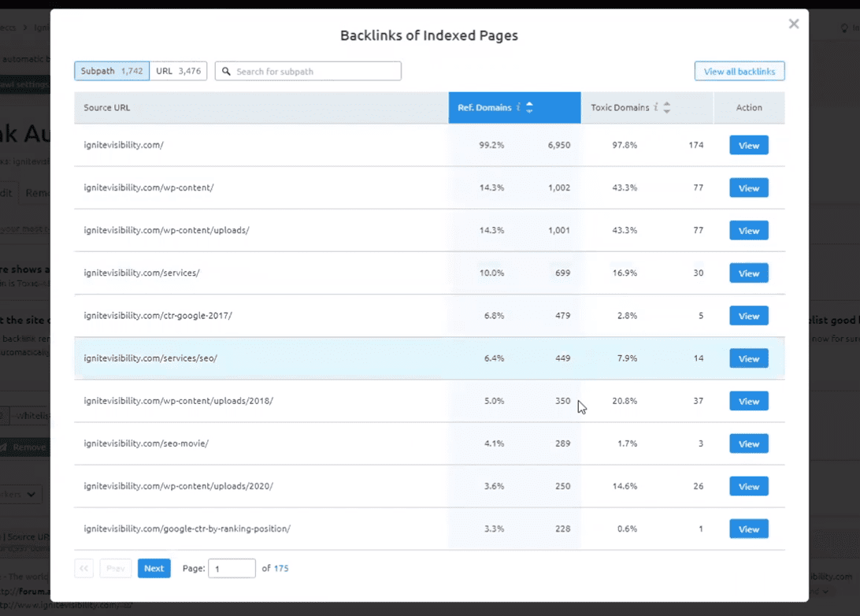View backlinks for /google-ctr-by-ranking-position/

[748, 529]
